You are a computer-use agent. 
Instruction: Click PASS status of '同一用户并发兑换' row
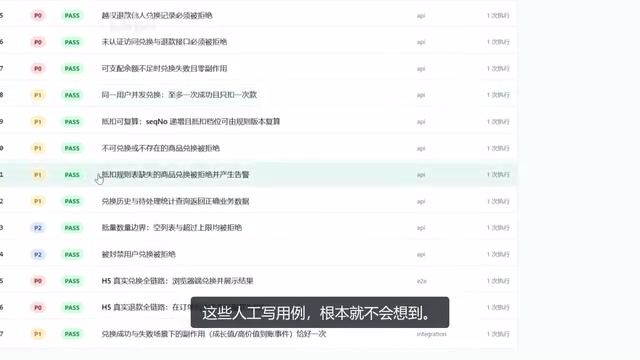72,95
